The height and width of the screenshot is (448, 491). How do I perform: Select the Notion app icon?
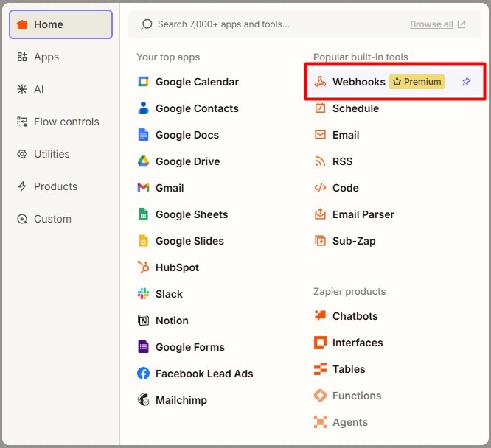143,321
